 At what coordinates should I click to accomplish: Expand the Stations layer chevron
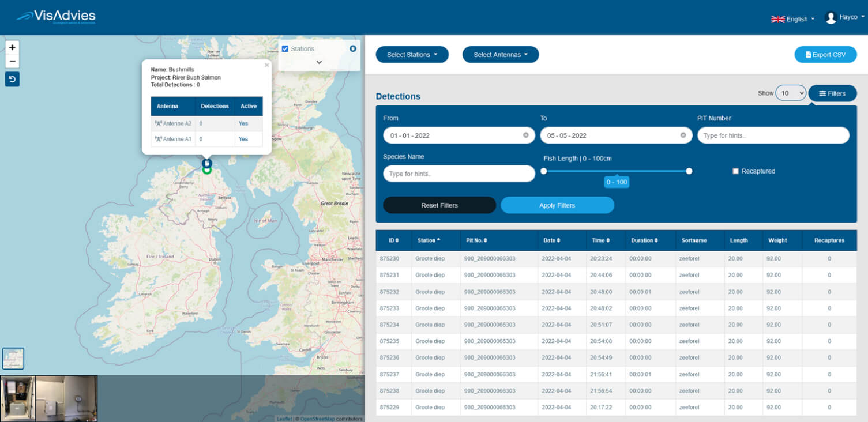coord(319,62)
